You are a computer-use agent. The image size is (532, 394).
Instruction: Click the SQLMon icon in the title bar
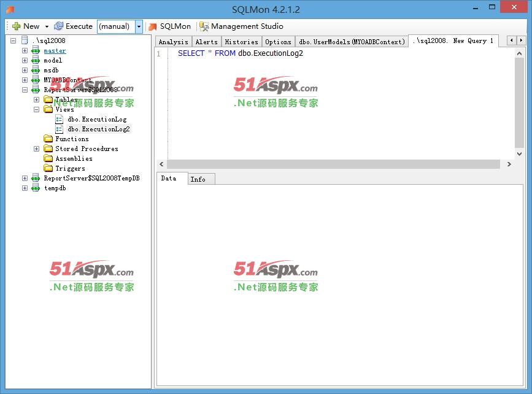10,9
